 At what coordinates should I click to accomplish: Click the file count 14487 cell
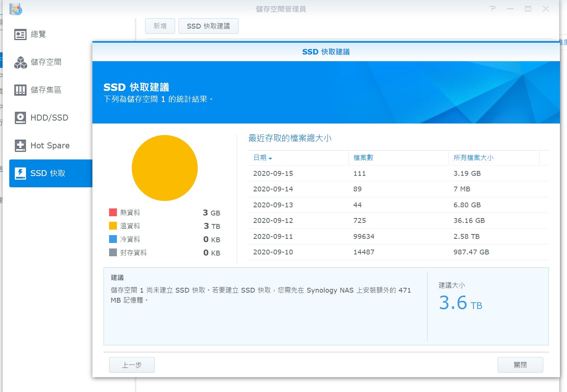(364, 252)
